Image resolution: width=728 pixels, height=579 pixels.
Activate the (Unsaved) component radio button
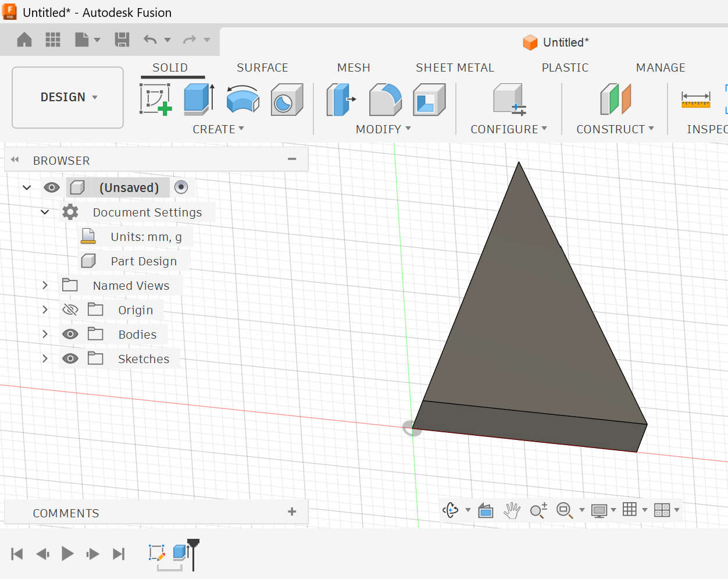(181, 187)
